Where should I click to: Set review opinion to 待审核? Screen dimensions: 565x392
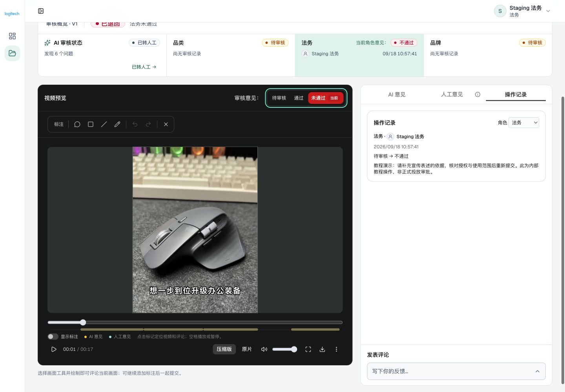[x=279, y=98]
